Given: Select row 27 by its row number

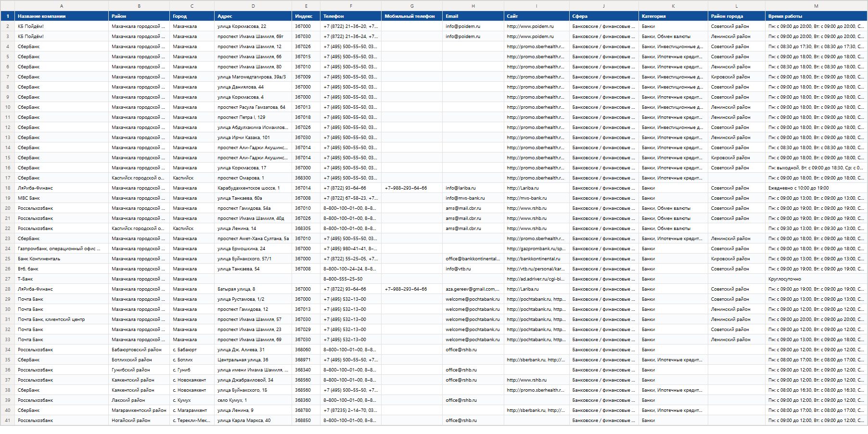Looking at the screenshot, I should click(7, 279).
